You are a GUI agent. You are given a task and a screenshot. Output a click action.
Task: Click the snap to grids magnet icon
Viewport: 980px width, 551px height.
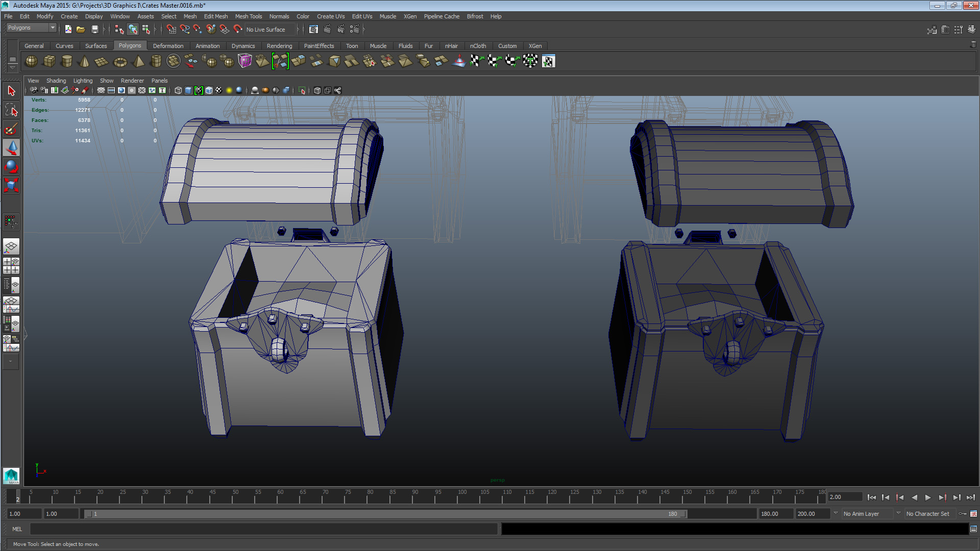click(x=171, y=29)
